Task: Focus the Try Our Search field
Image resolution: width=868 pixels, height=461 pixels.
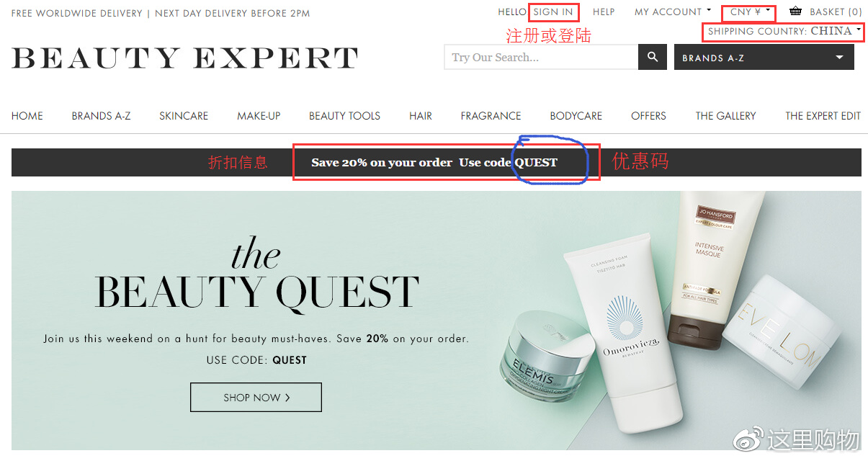Action: (542, 57)
